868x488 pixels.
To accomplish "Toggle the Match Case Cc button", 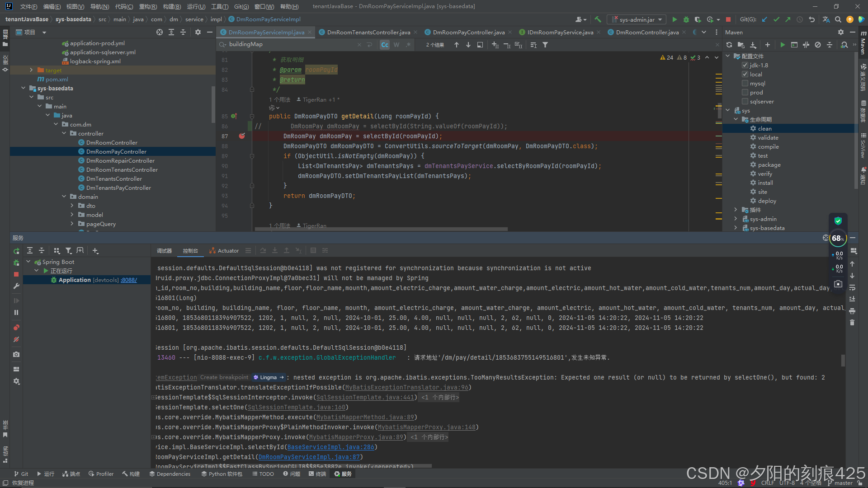I will (x=384, y=45).
